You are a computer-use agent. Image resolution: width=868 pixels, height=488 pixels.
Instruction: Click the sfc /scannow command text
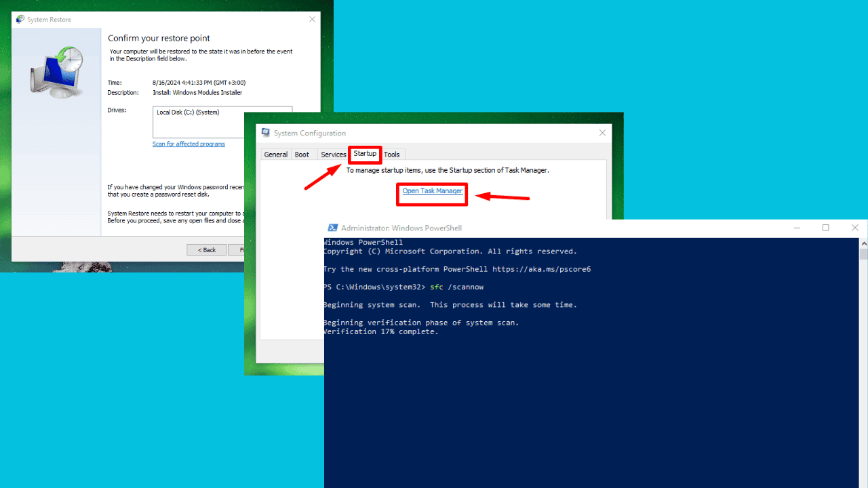(x=456, y=287)
